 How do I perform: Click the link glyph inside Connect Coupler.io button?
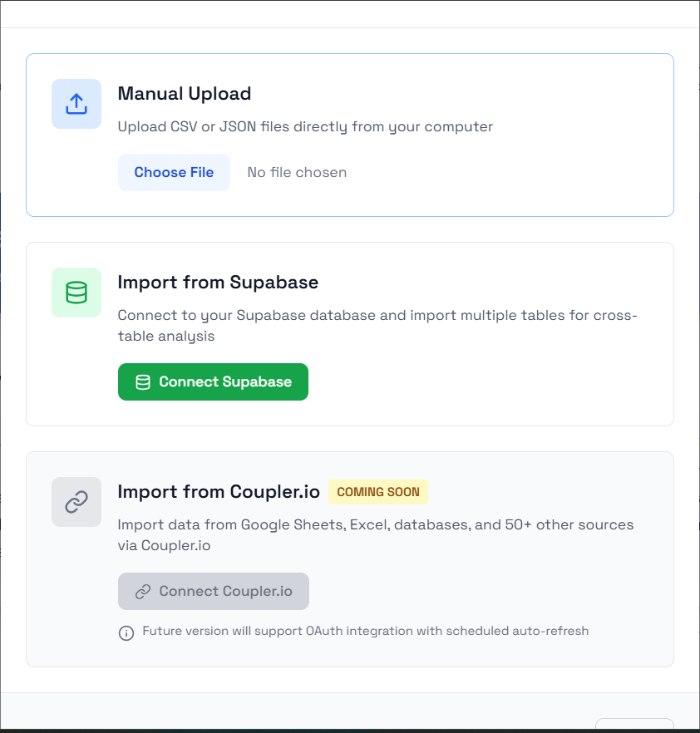coord(143,591)
